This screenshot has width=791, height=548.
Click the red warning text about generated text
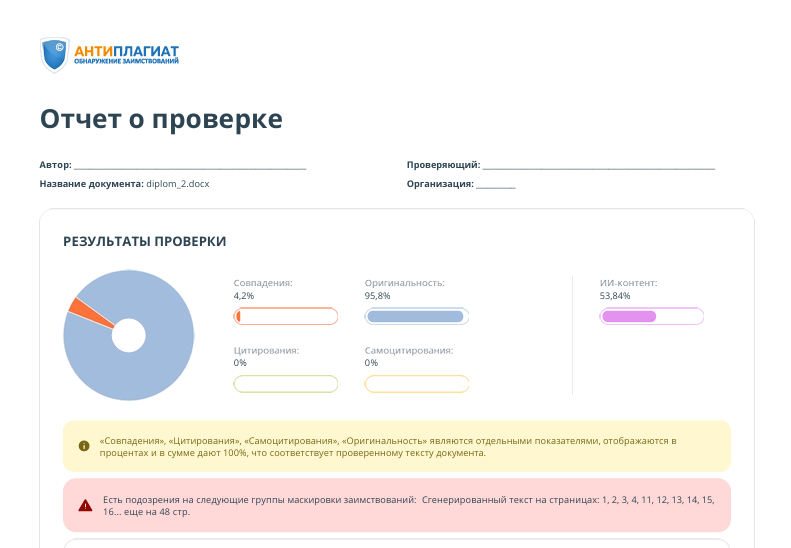click(x=409, y=506)
